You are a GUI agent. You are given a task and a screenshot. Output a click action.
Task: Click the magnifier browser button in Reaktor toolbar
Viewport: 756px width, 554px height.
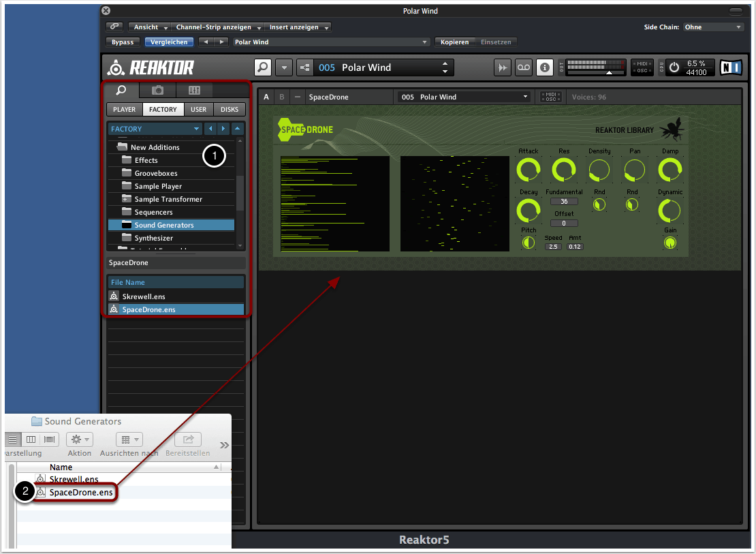click(x=263, y=67)
